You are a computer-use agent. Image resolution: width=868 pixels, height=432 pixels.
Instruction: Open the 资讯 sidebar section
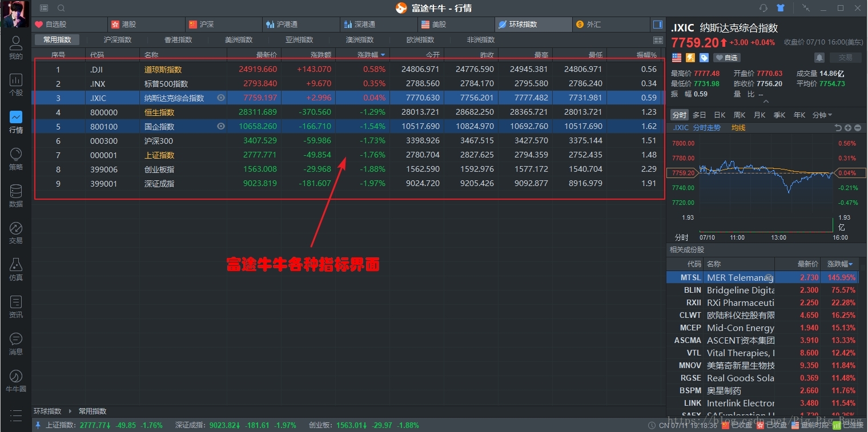coord(15,306)
